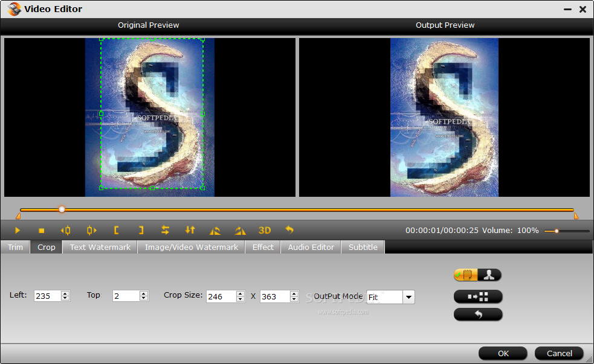The width and height of the screenshot is (594, 364).
Task: Step to the next frame
Action: pyautogui.click(x=91, y=230)
